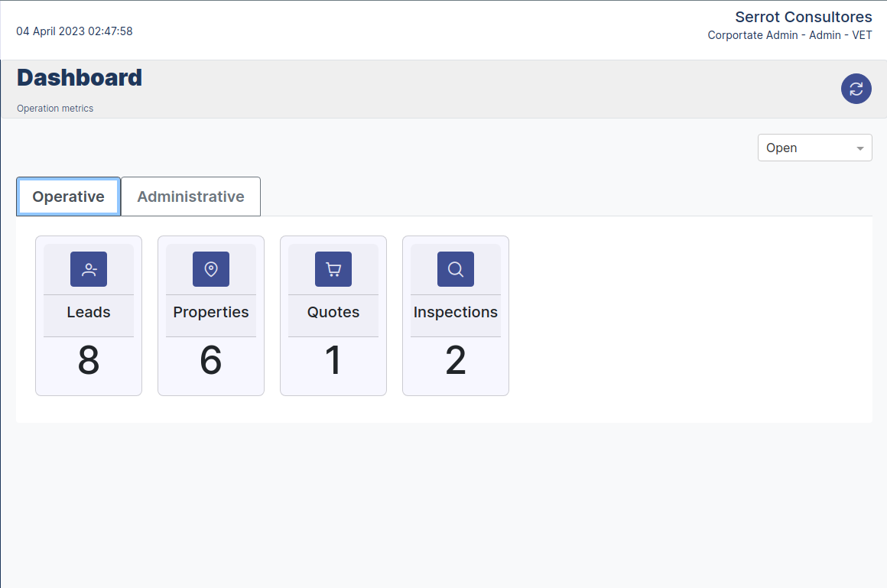Click the person icon on the Leads card

pos(89,269)
